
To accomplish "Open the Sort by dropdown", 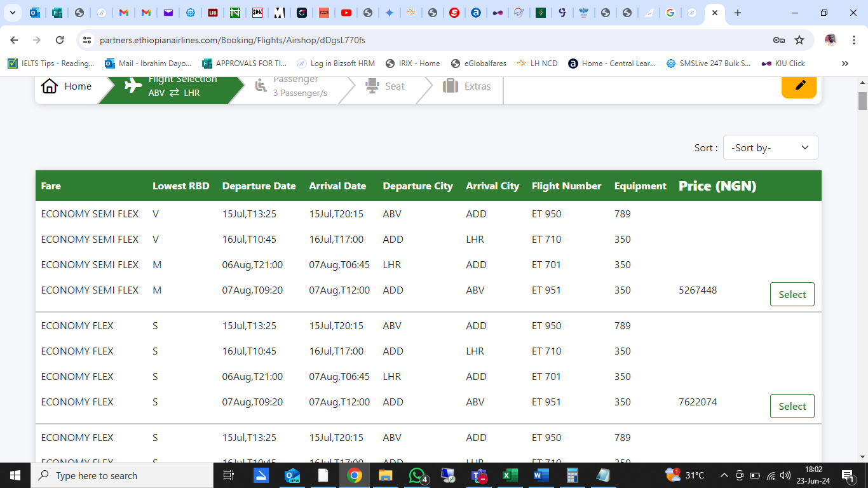I will (770, 147).
